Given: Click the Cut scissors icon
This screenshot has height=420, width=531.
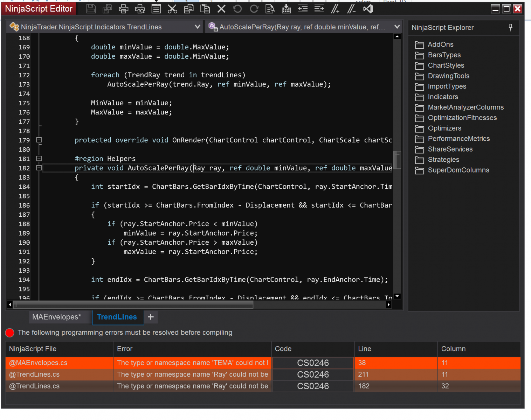Looking at the screenshot, I should (172, 9).
